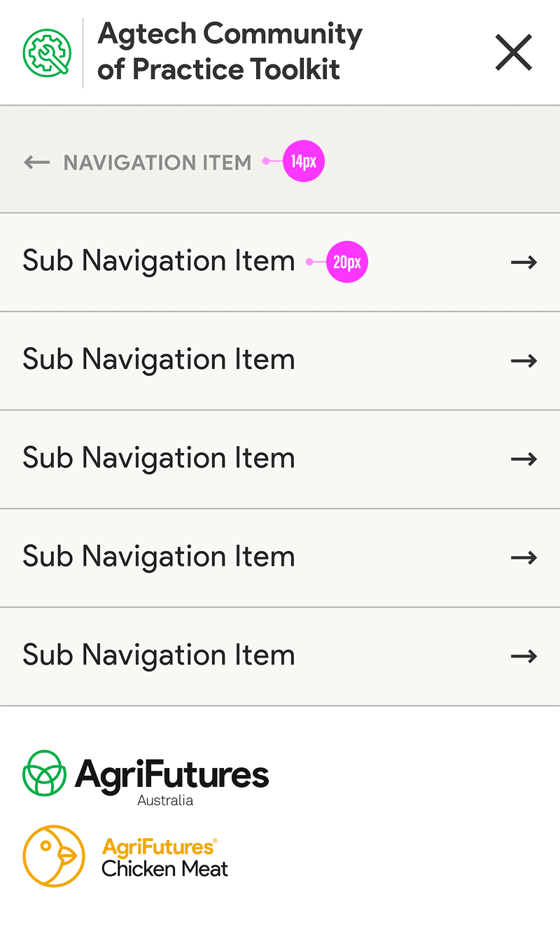Click the fifth Sub Navigation Item arrow

[x=524, y=657]
